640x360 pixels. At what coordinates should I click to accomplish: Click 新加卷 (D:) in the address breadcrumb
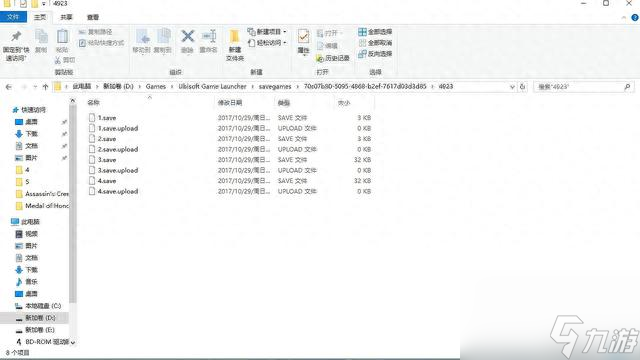[118, 87]
